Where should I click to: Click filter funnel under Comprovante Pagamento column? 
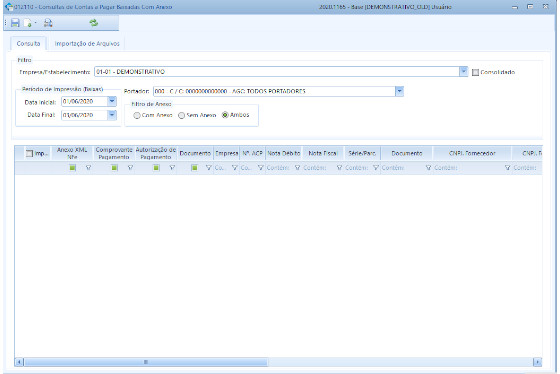point(130,168)
